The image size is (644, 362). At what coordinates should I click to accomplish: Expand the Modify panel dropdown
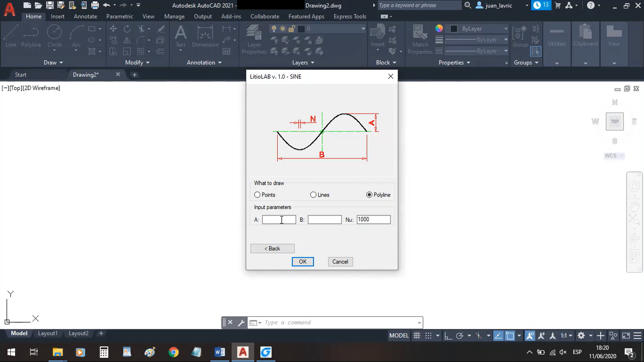[137, 62]
